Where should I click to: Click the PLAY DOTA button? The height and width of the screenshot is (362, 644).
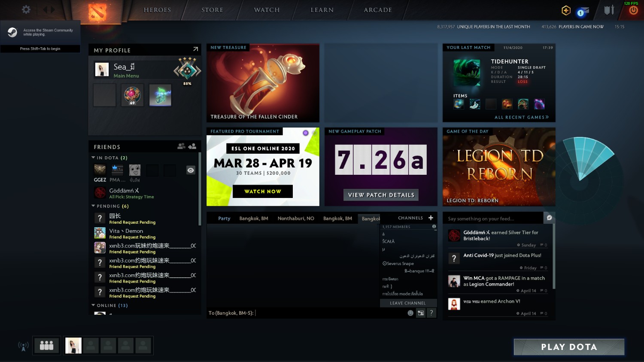coord(569,347)
